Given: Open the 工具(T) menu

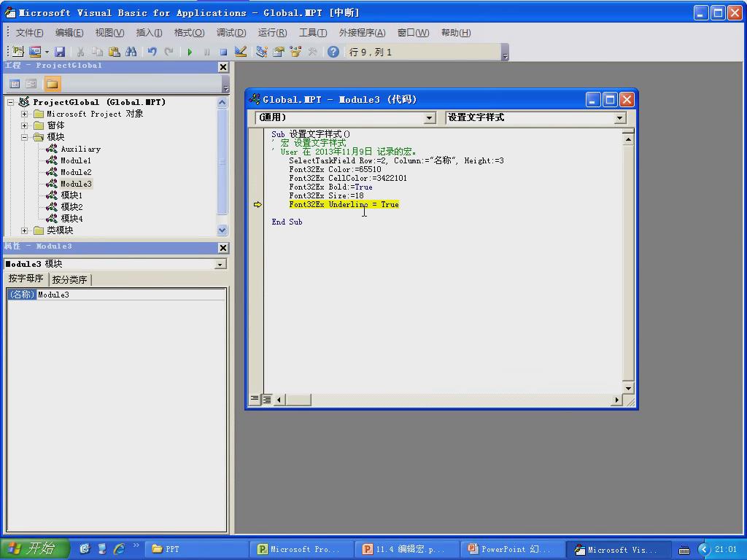Looking at the screenshot, I should (x=313, y=32).
